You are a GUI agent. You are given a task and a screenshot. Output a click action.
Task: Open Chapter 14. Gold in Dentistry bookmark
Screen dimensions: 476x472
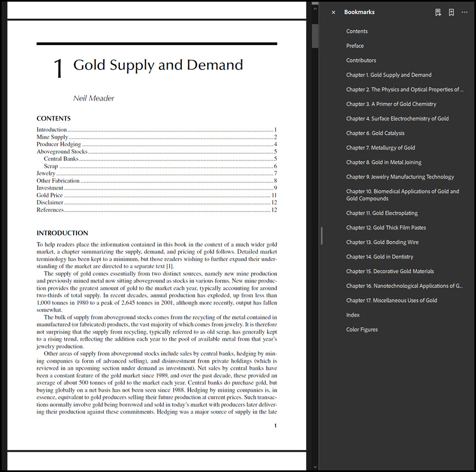pos(379,257)
